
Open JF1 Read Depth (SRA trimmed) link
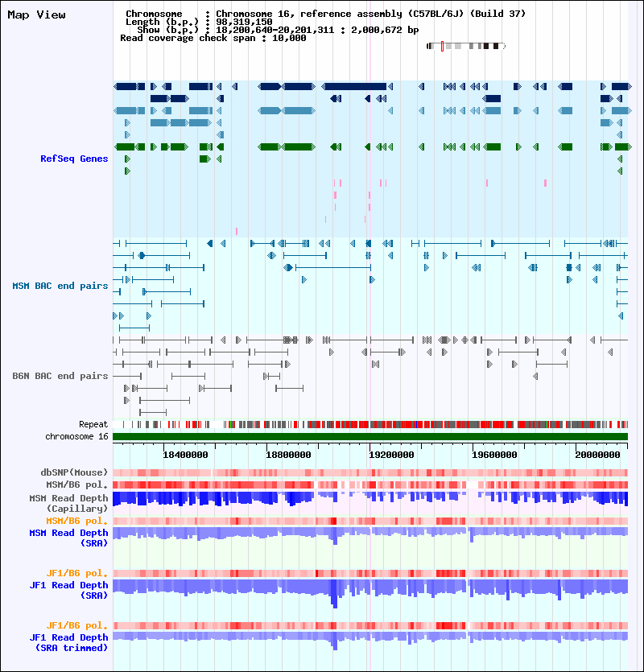tap(68, 642)
